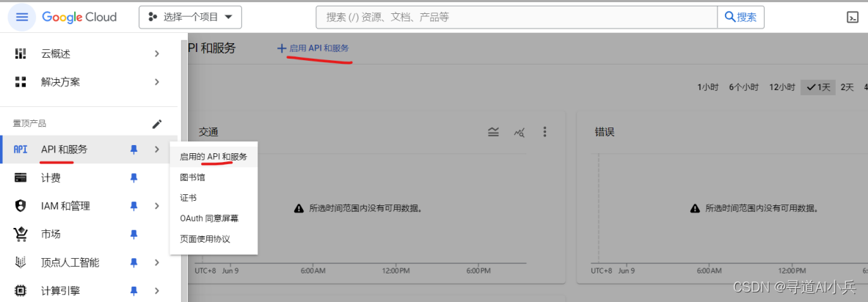Expand the 计算引擎 submenu chevron
868x302 pixels.
[x=157, y=290]
